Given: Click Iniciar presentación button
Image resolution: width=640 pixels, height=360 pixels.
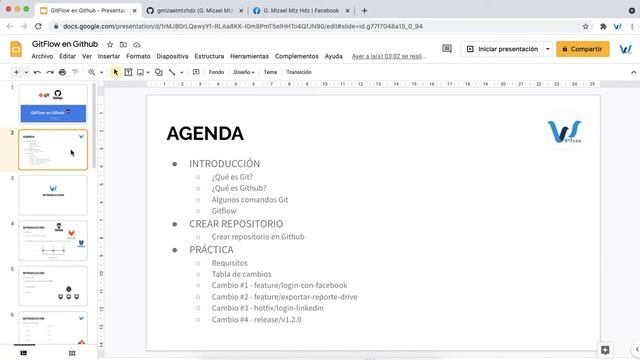Looking at the screenshot, I should [502, 49].
